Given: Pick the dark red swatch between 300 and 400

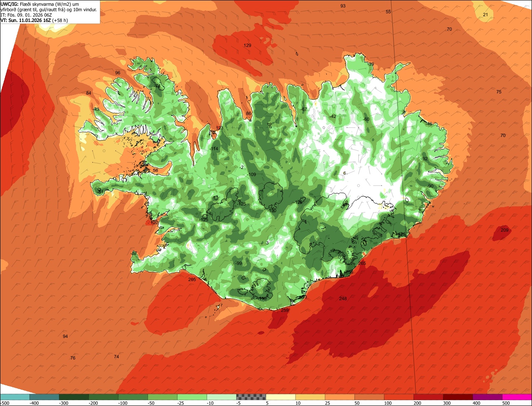Looking at the screenshot, I should (x=458, y=397).
